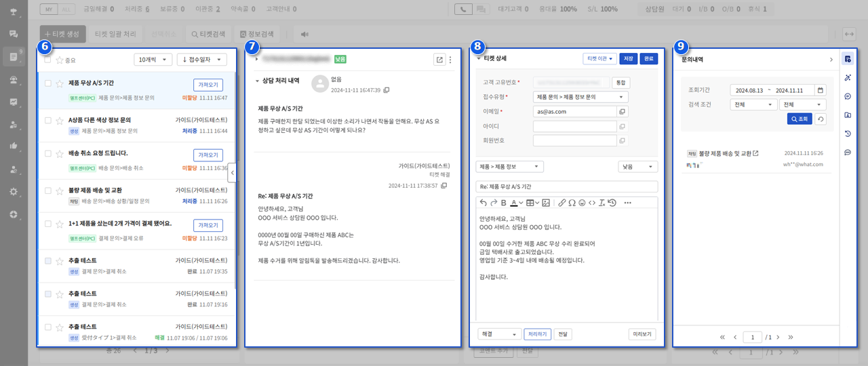Click the reply subject field 'Re: 제품 무상 A/S 기간'
Image resolution: width=868 pixels, height=366 pixels.
(x=567, y=186)
